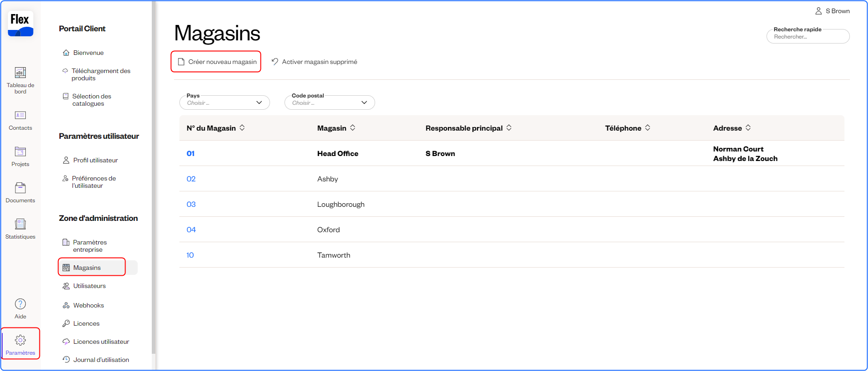Viewport: 868px width, 371px height.
Task: Sort table by Responsable principal
Action: [509, 128]
